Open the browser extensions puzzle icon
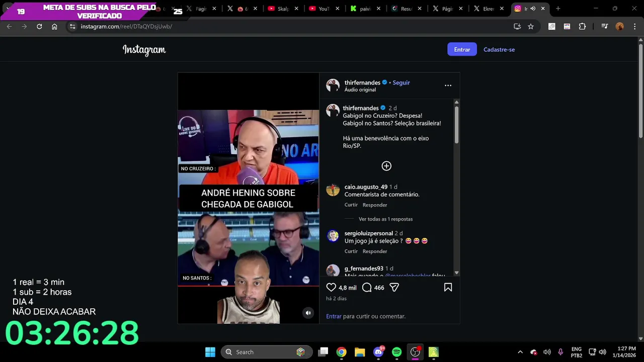 [582, 26]
